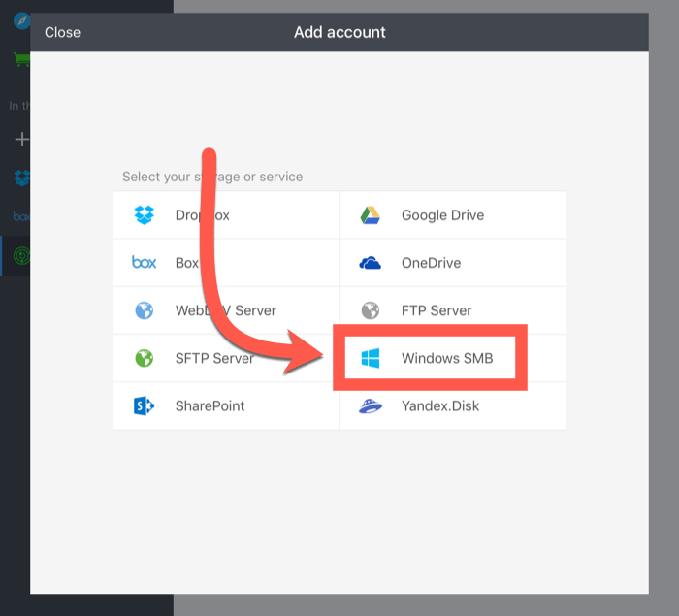Click the Yandex.Disk saucer icon
This screenshot has width=679, height=616.
pyautogui.click(x=371, y=405)
